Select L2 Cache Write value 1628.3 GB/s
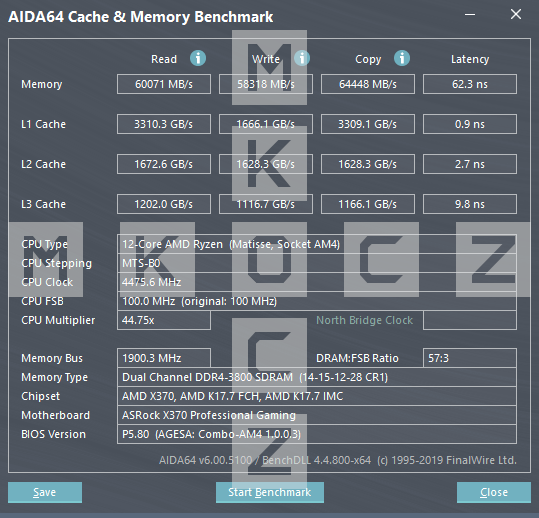The image size is (539, 518). click(x=266, y=164)
